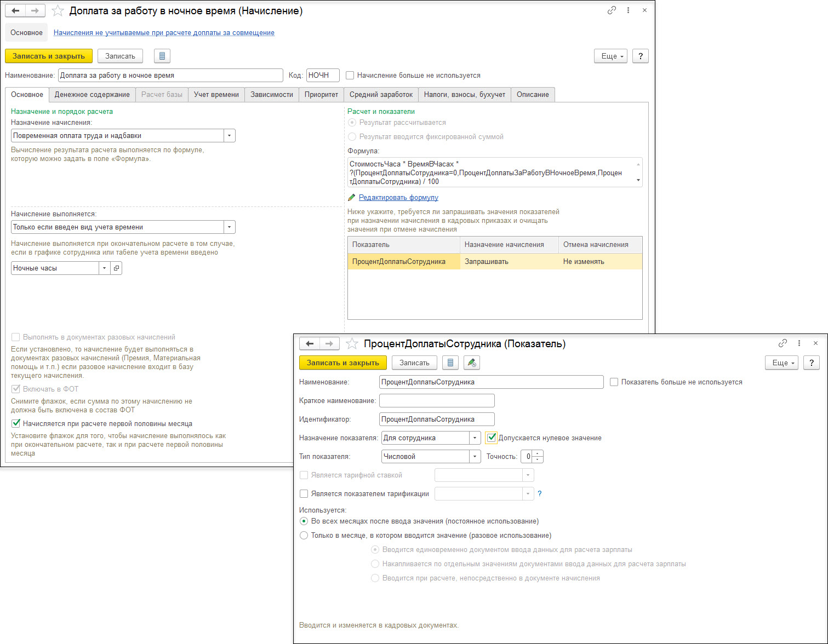
Task: Toggle Показатель больше не используется checkbox
Action: (614, 382)
